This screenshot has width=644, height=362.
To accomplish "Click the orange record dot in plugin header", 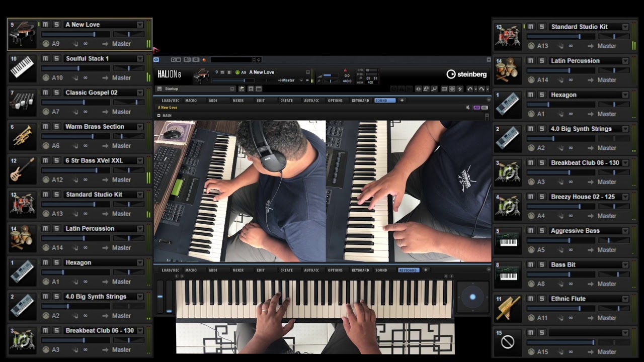I will [x=204, y=60].
